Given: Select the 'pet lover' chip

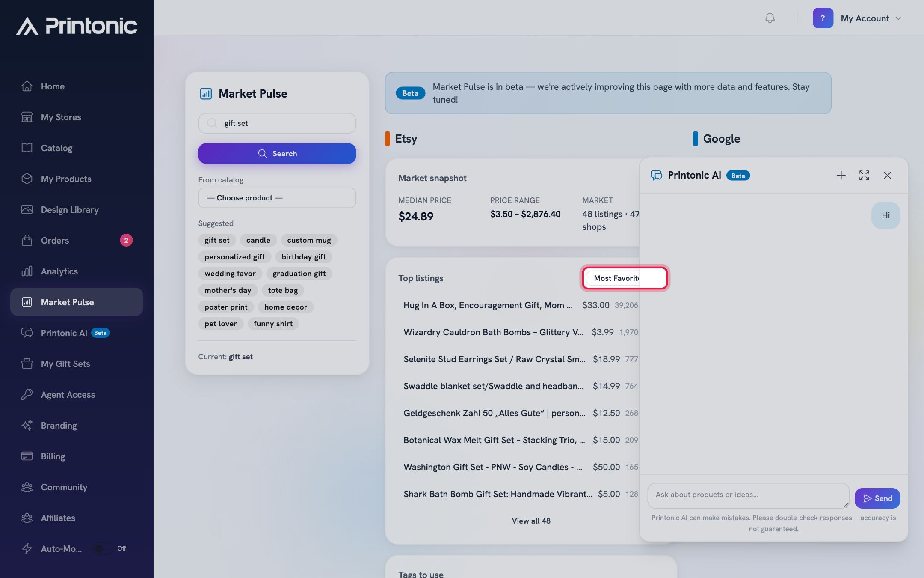Looking at the screenshot, I should pyautogui.click(x=221, y=324).
